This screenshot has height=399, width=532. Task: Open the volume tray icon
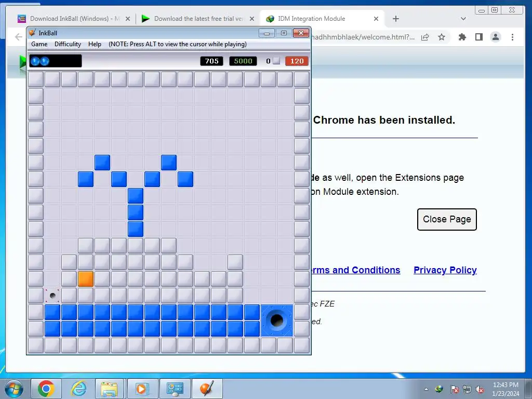click(480, 389)
